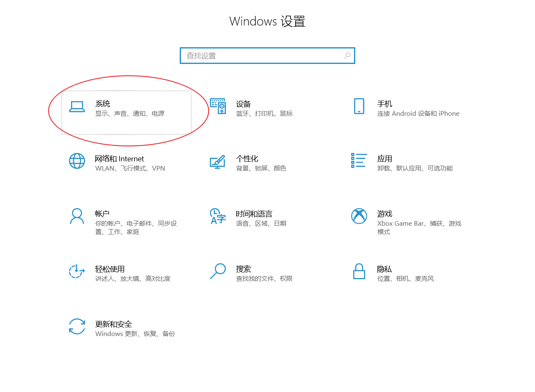This screenshot has width=535, height=392.
Task: Click the magnifier icon inside the search box
Action: [x=347, y=56]
